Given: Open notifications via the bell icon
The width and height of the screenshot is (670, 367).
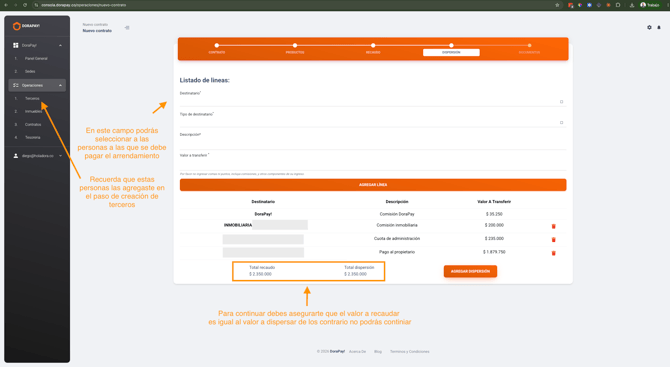Looking at the screenshot, I should (x=659, y=27).
